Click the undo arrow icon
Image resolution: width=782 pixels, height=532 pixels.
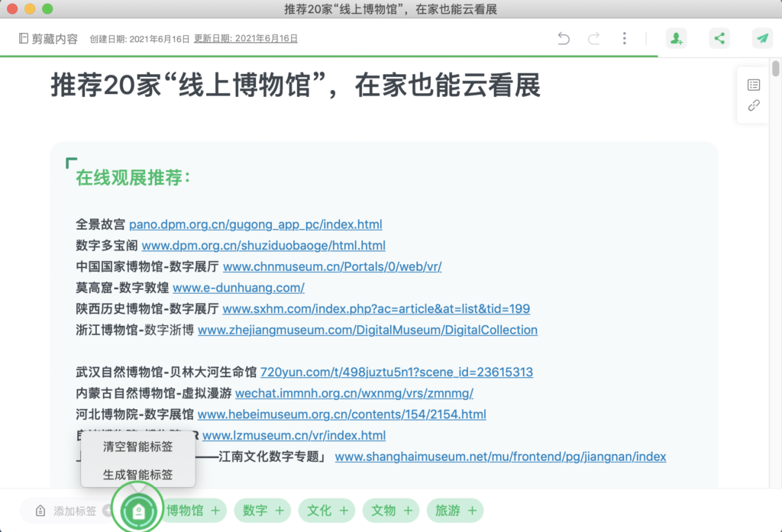point(564,38)
